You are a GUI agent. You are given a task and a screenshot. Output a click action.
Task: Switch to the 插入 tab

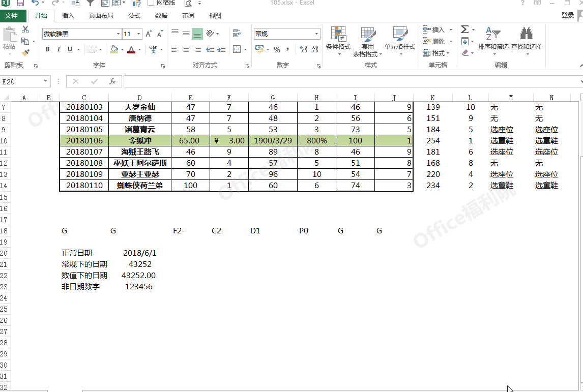tap(68, 16)
